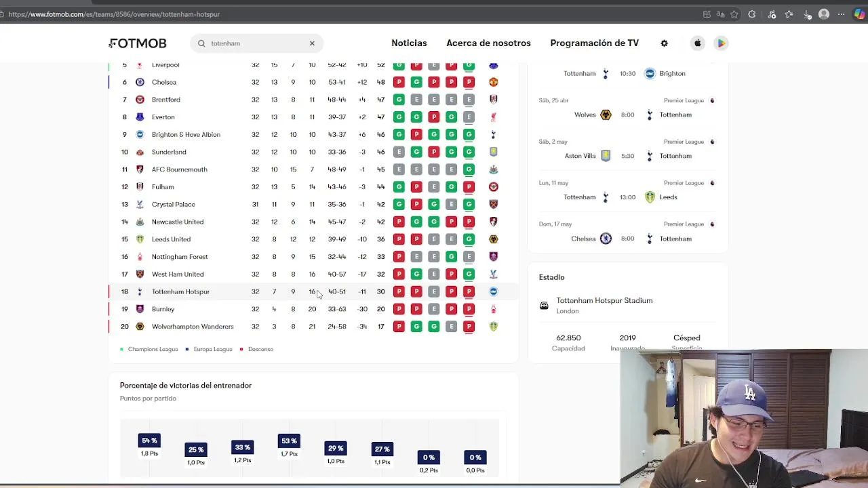Click the Tottenham Hotspur Stadium name
Image resolution: width=868 pixels, height=488 pixels.
[604, 300]
